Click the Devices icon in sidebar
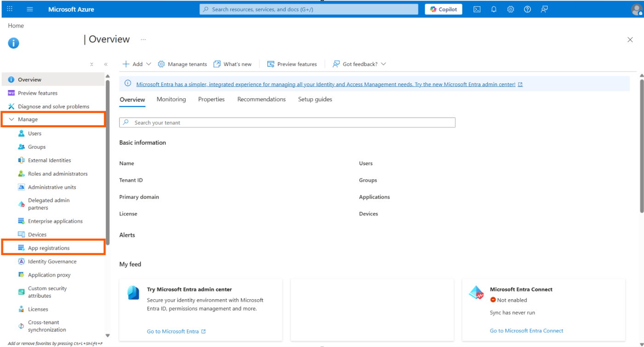 (x=21, y=234)
